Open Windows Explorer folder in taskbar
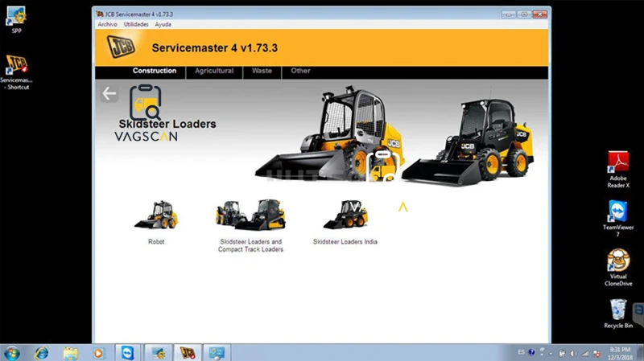 (x=70, y=353)
